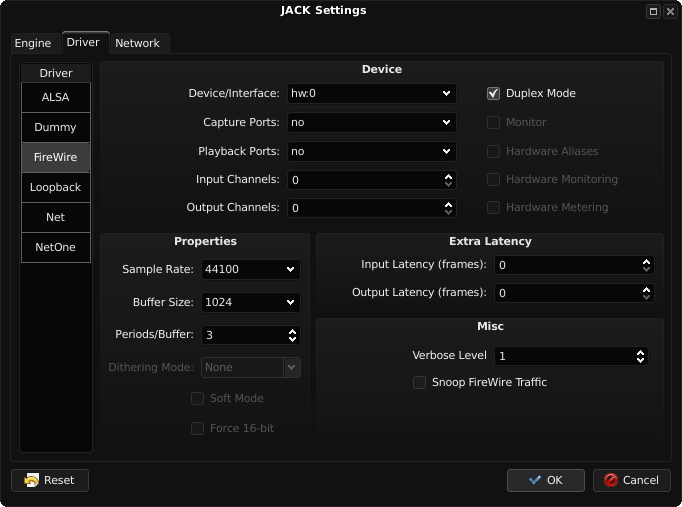682x507 pixels.
Task: Select the Driver tab
Action: coord(84,42)
